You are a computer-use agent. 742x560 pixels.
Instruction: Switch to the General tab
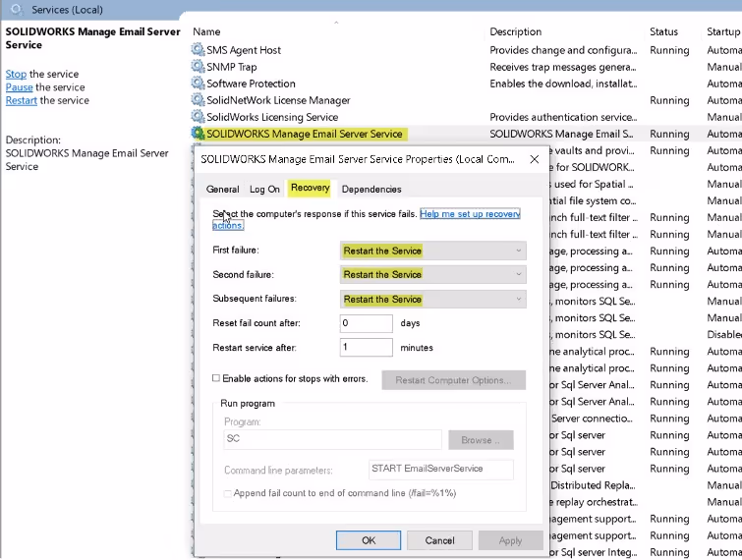click(x=222, y=190)
